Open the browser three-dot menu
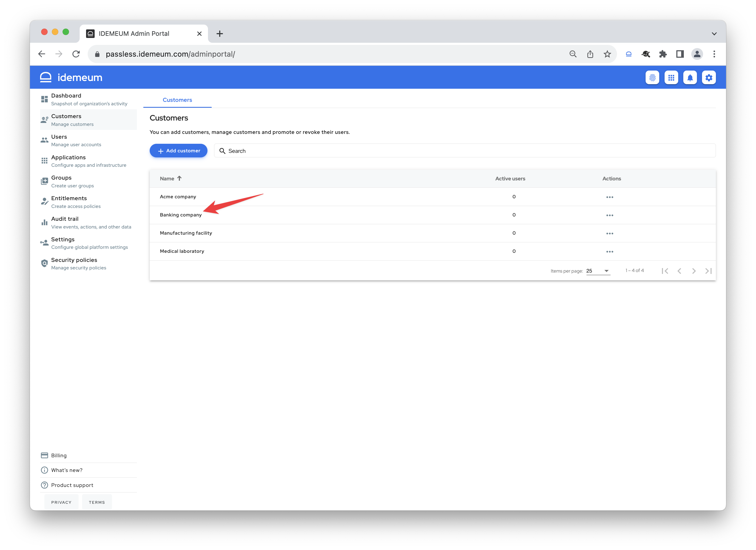Screen dimensions: 756x550 714,54
